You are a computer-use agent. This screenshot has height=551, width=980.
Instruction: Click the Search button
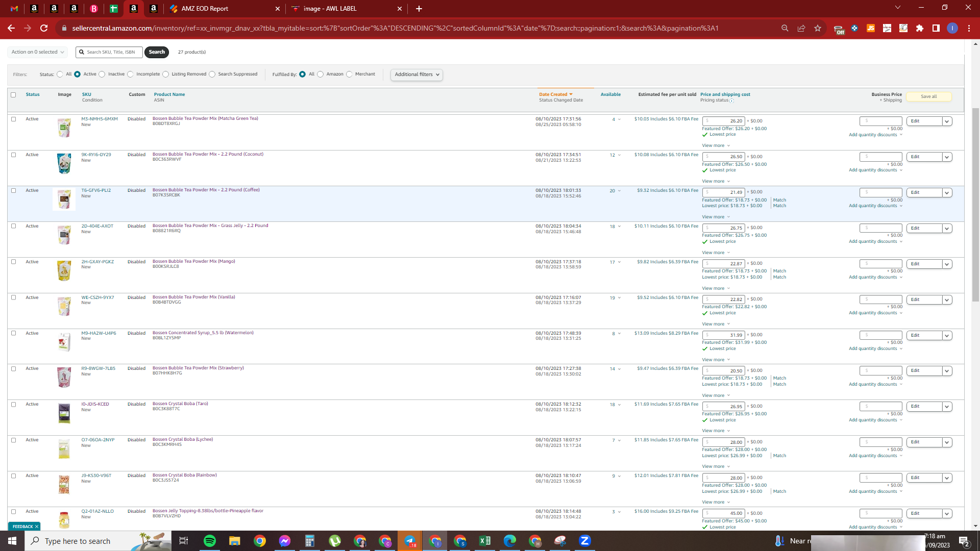click(x=157, y=52)
